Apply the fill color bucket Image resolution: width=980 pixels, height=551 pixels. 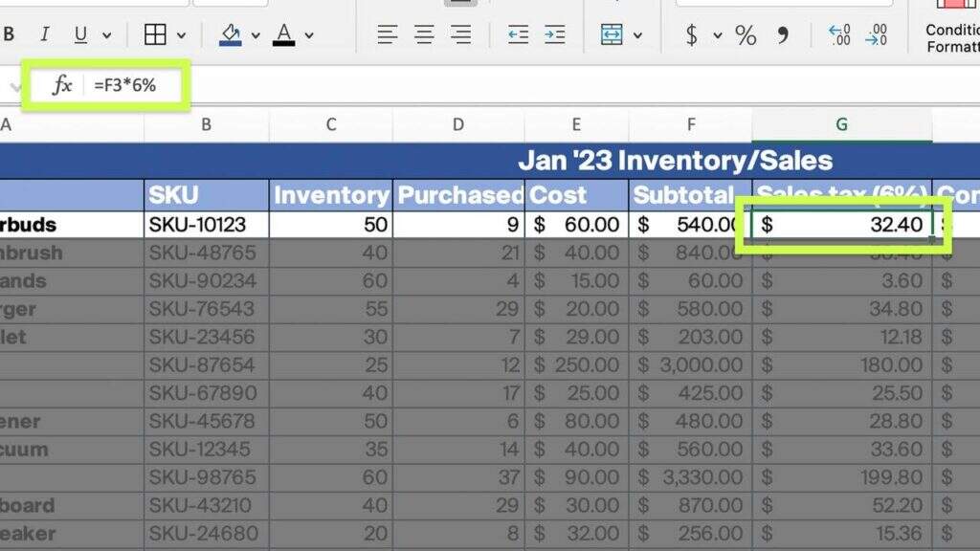(x=231, y=35)
